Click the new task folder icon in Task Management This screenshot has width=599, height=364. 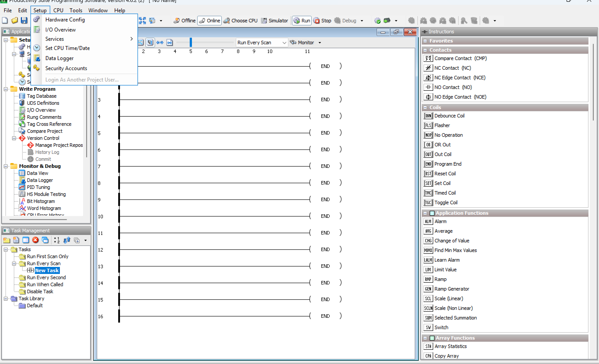pos(7,240)
